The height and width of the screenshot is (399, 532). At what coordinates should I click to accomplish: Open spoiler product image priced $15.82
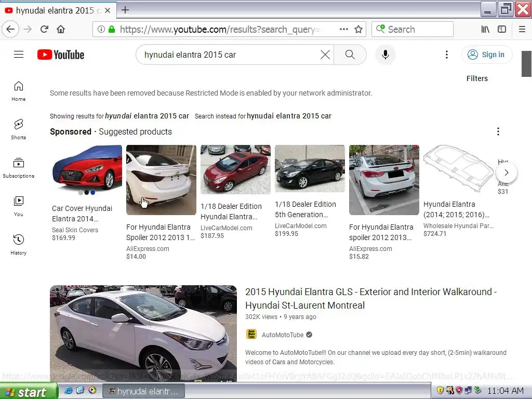384,180
